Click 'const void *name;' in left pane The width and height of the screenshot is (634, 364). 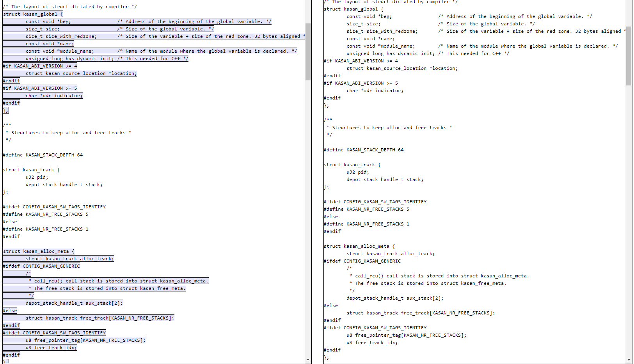pyautogui.click(x=50, y=44)
